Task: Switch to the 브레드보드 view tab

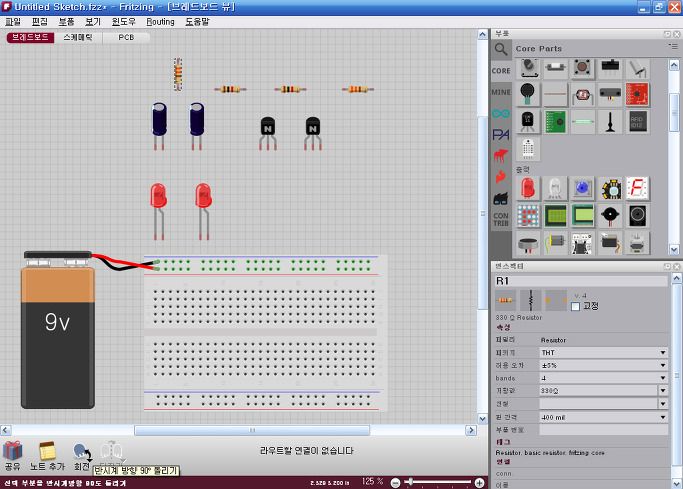Action: 30,37
